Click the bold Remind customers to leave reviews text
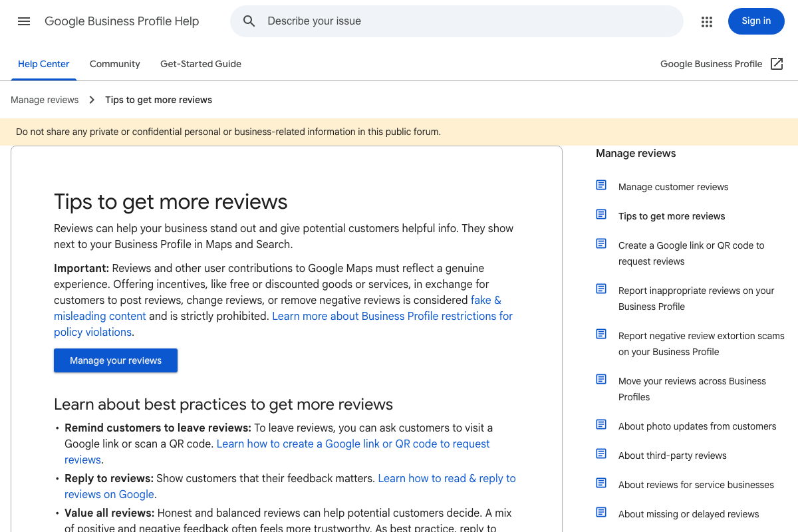This screenshot has height=532, width=798. [158, 428]
